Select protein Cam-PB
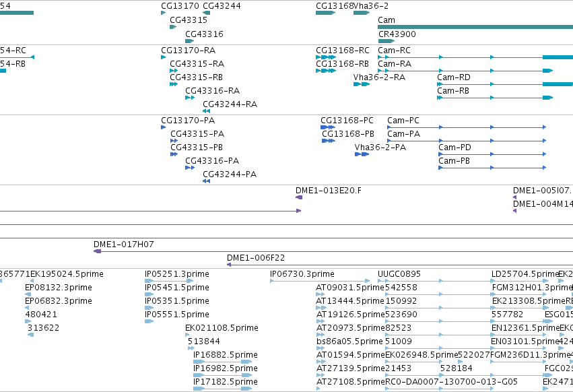 pos(454,161)
